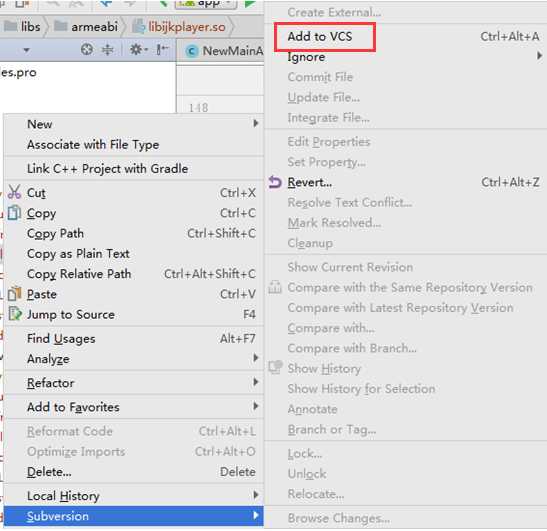Open Local History entry

click(x=134, y=495)
